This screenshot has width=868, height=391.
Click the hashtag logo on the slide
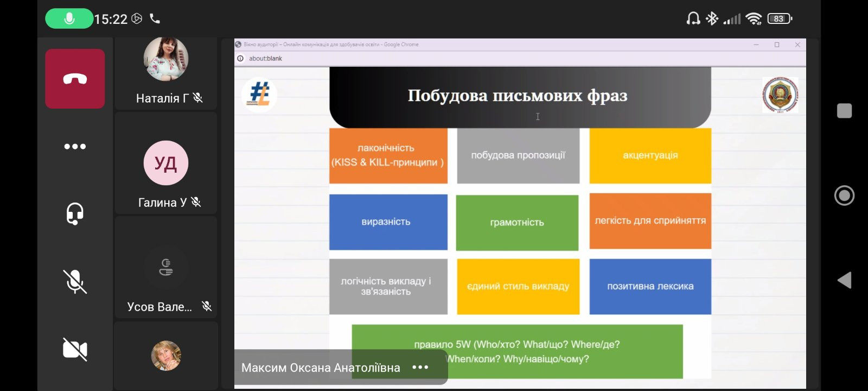(259, 94)
